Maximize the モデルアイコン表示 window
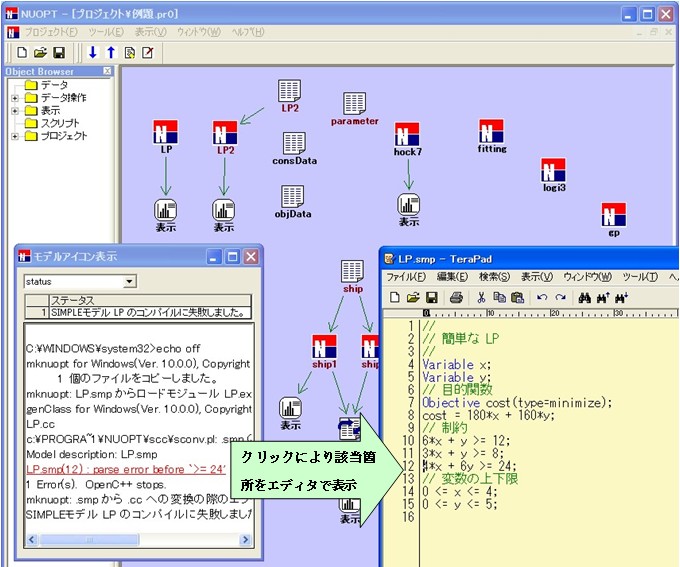680x567 pixels. tap(232, 257)
